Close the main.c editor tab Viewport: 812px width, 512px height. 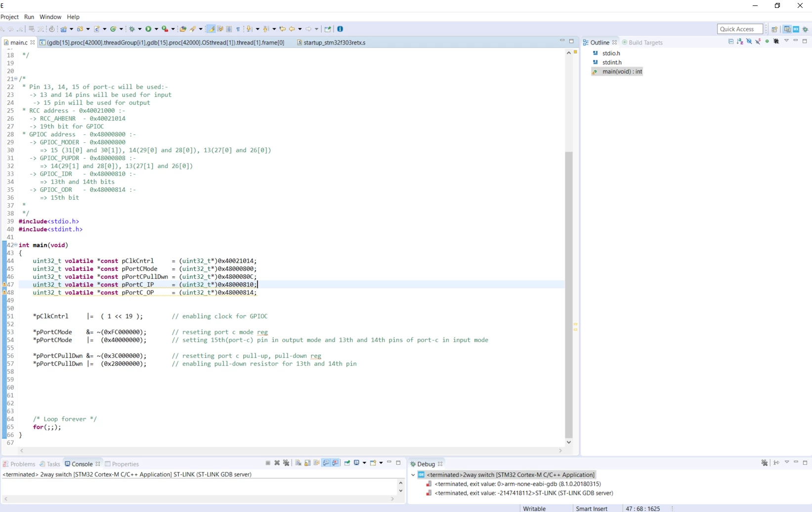[33, 43]
